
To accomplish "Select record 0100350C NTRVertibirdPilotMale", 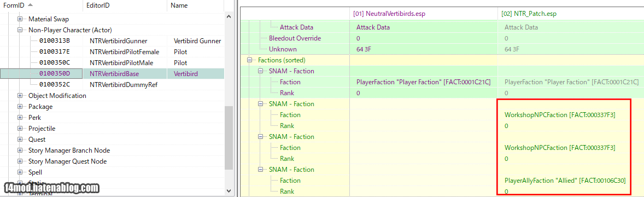I will (x=112, y=63).
